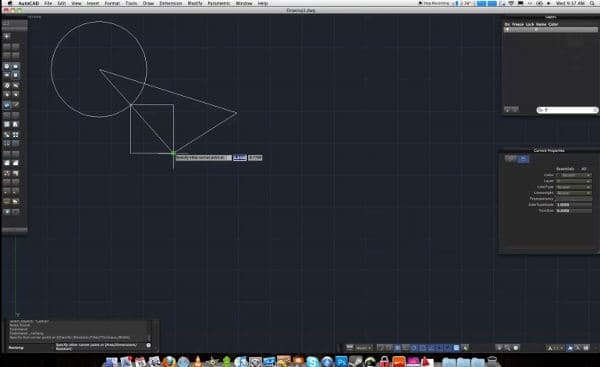Screen dimensions: 600x367
Task: Open the File menu
Action: 48,3
